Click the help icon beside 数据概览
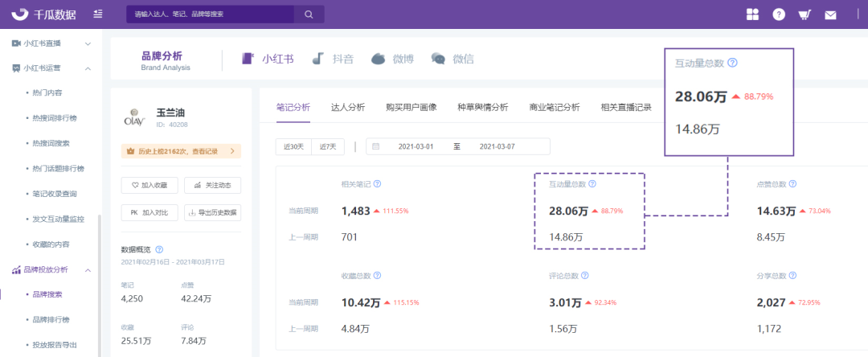868x357 pixels. pyautogui.click(x=159, y=249)
